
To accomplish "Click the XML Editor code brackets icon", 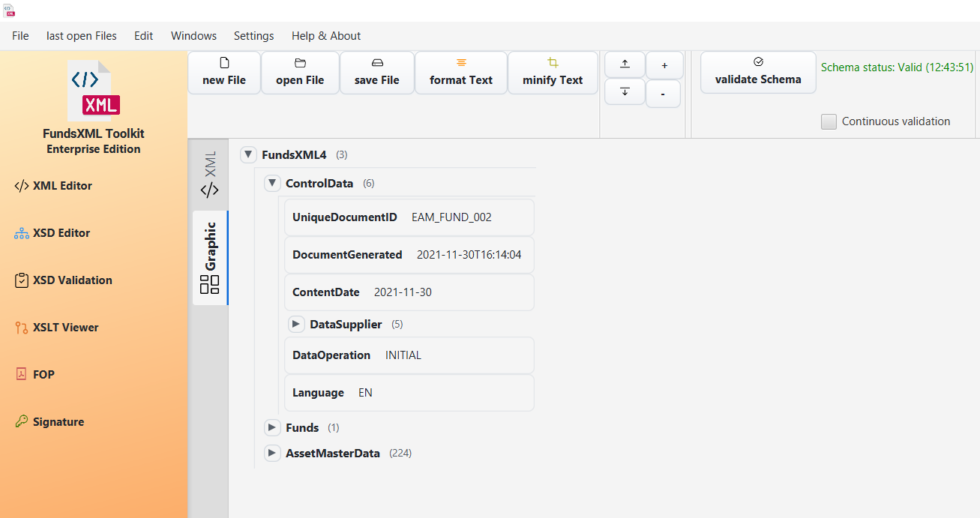I will (x=22, y=186).
